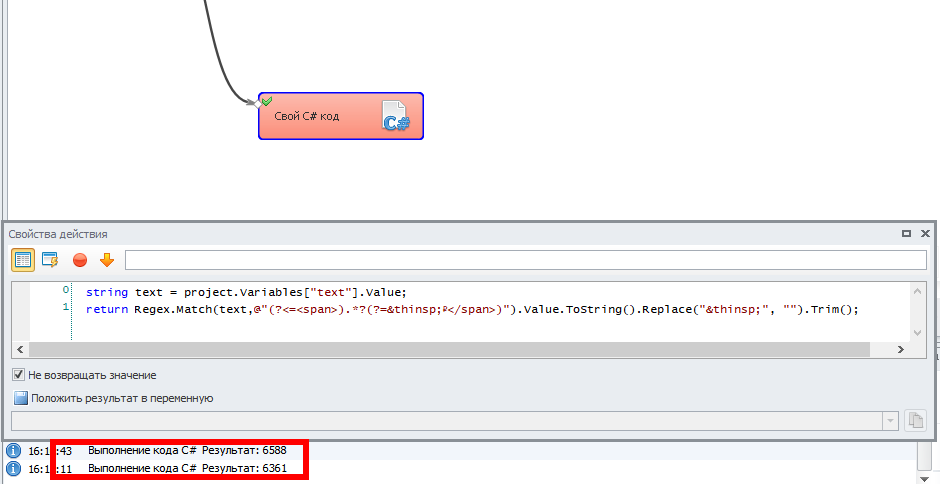Click right arrow of code horizontal scrollbar
Image resolution: width=940 pixels, height=484 pixels.
click(x=900, y=349)
